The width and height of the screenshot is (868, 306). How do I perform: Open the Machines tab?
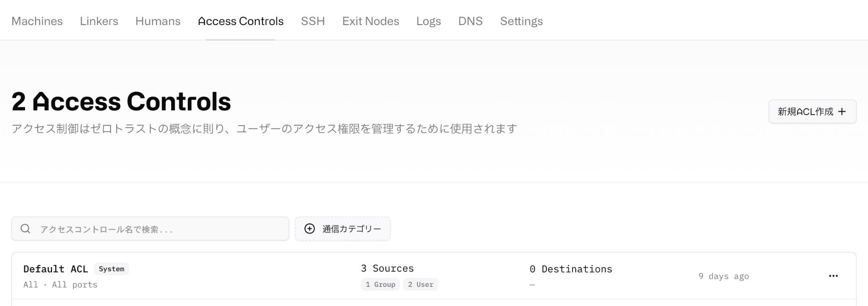click(37, 21)
